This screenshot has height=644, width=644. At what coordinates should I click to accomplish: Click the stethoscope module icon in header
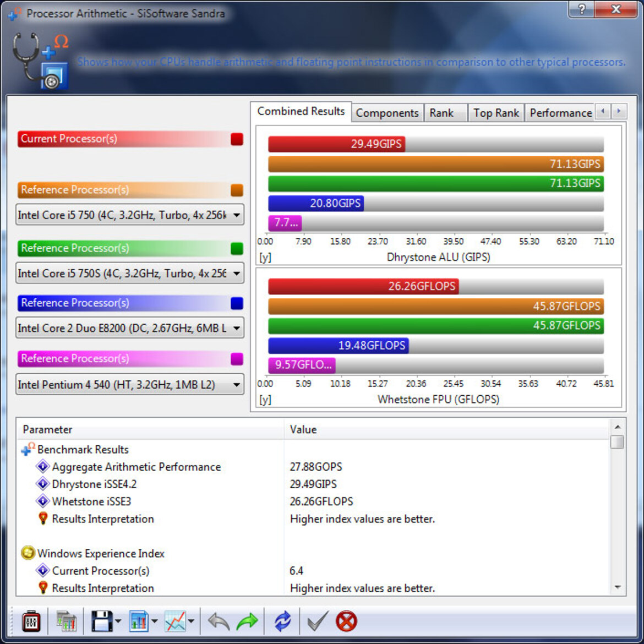pos(40,61)
